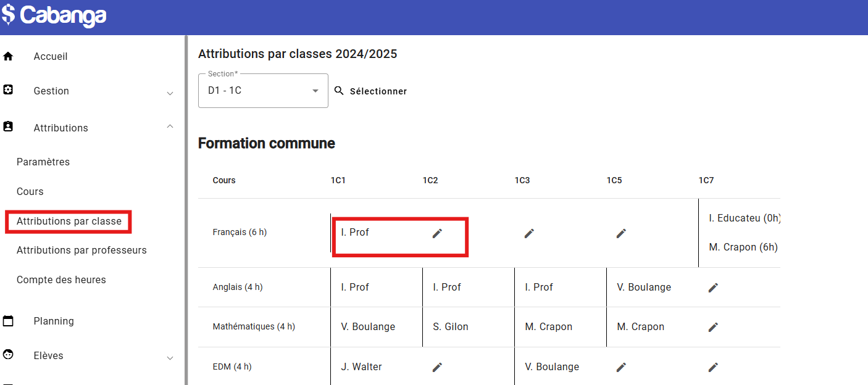Open the Section dropdown D1 - 1C
This screenshot has height=385, width=868.
point(263,91)
